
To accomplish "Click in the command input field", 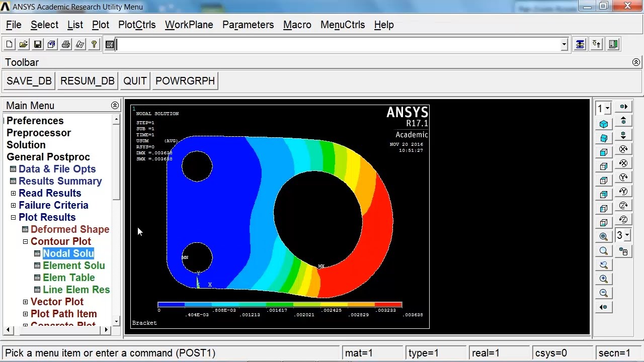I will tap(338, 44).
